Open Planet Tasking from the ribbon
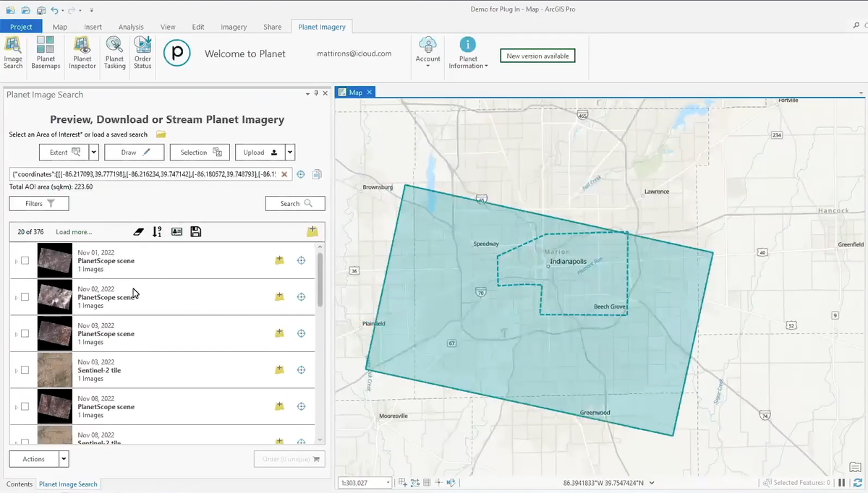The height and width of the screenshot is (493, 868). tap(114, 53)
